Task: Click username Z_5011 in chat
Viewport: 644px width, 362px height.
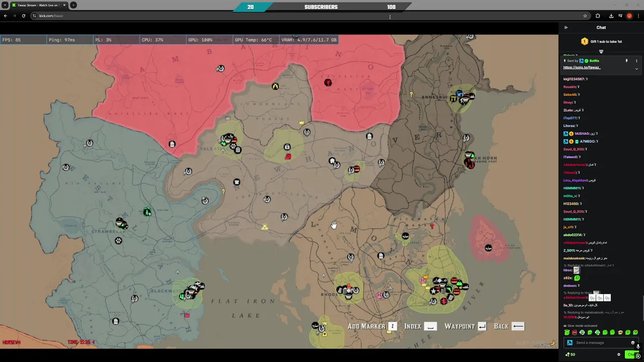Action: coord(569,250)
